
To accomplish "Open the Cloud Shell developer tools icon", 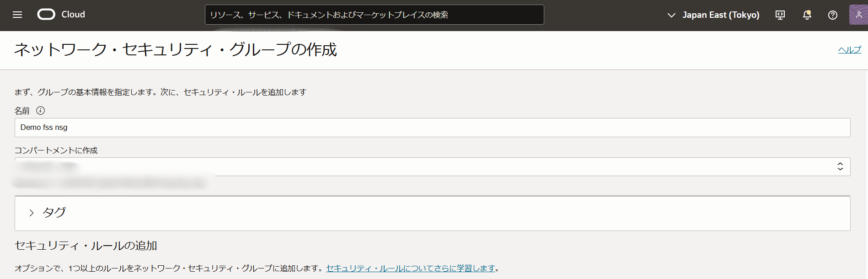I will [x=780, y=15].
